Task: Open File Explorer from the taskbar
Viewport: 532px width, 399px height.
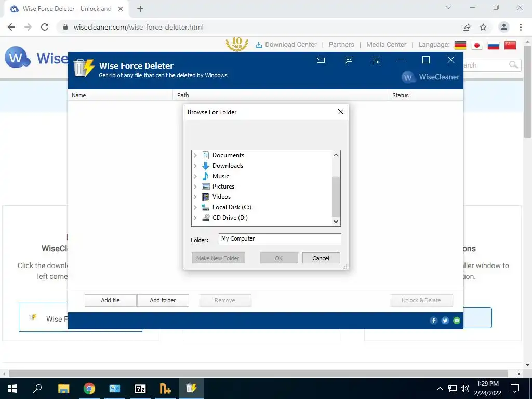Action: pos(63,389)
